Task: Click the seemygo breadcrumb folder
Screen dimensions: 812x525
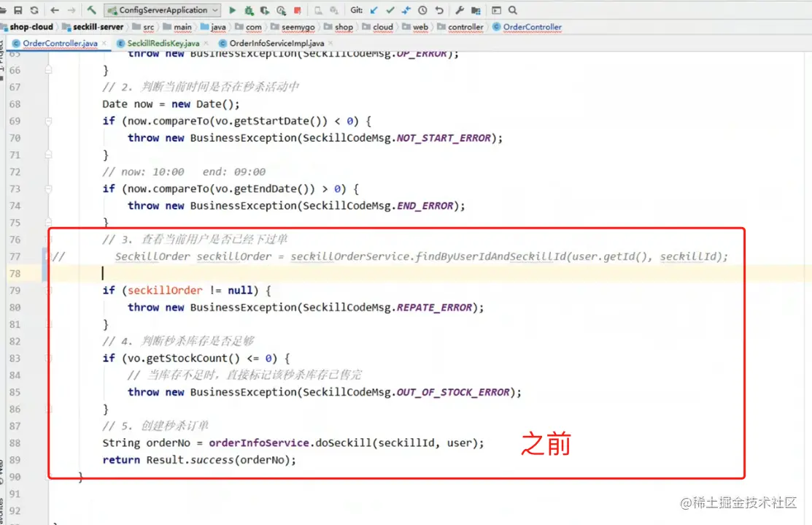Action: [293, 27]
